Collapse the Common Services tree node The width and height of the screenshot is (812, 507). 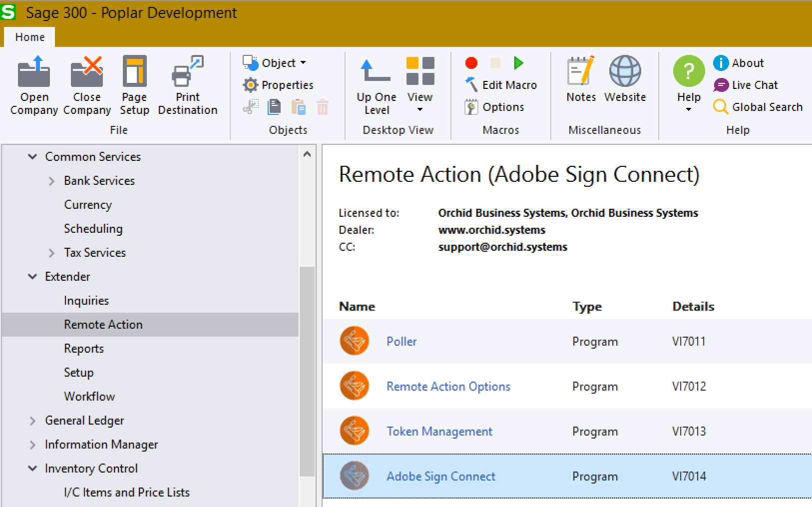32,157
